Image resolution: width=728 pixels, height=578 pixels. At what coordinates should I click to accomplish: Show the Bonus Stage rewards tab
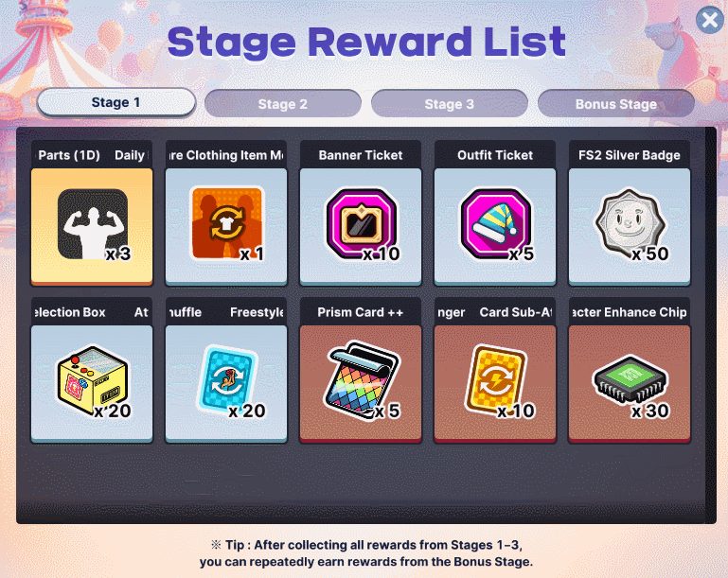point(616,104)
